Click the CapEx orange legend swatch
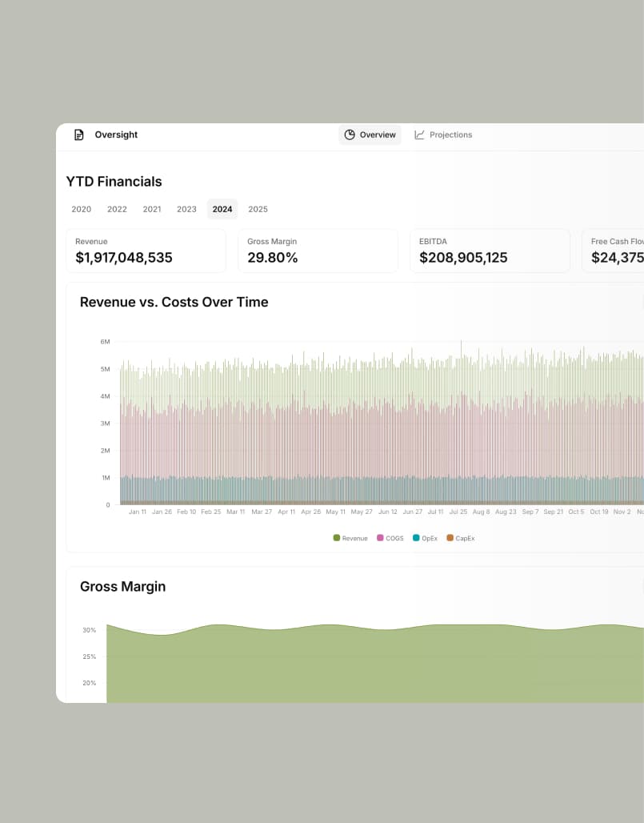This screenshot has height=823, width=644. pyautogui.click(x=450, y=538)
